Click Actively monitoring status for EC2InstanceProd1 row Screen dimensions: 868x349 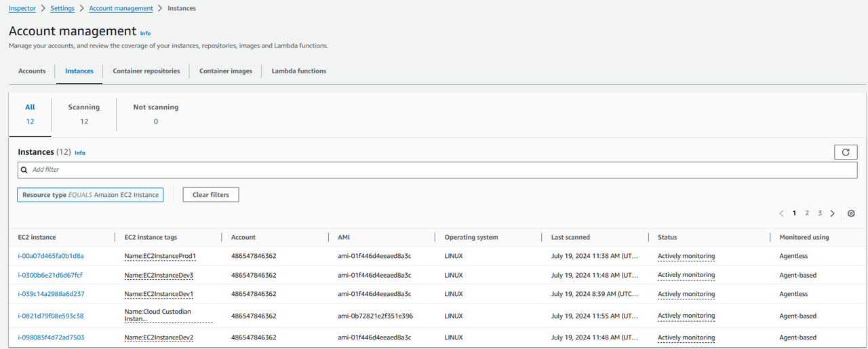tap(686, 256)
